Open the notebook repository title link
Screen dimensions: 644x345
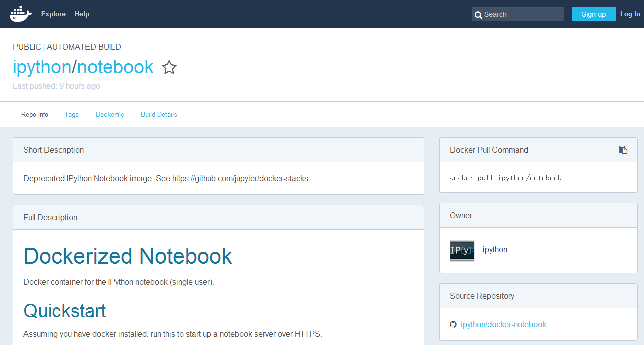(x=115, y=67)
